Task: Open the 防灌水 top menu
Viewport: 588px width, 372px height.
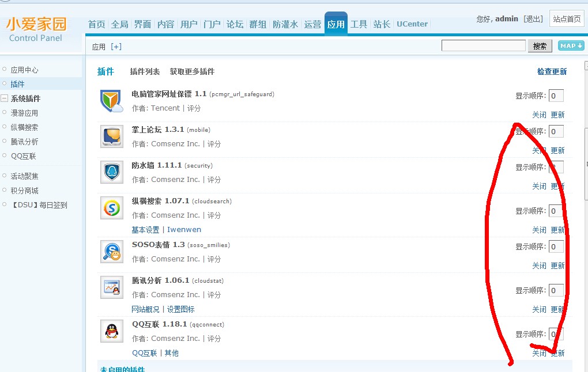Action: (x=285, y=24)
